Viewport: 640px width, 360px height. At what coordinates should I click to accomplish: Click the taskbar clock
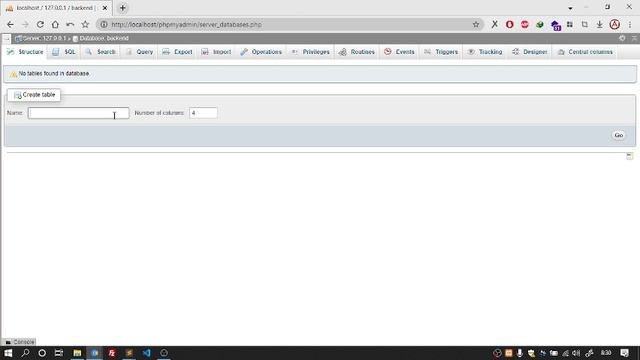(606, 353)
